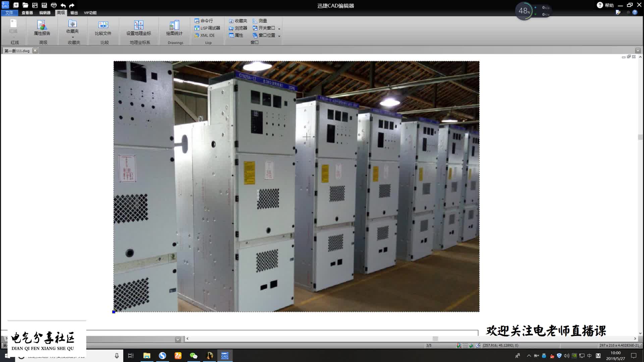Close the 第一版111.dwg document tab
Viewport: 644px width, 362px height.
pos(35,51)
